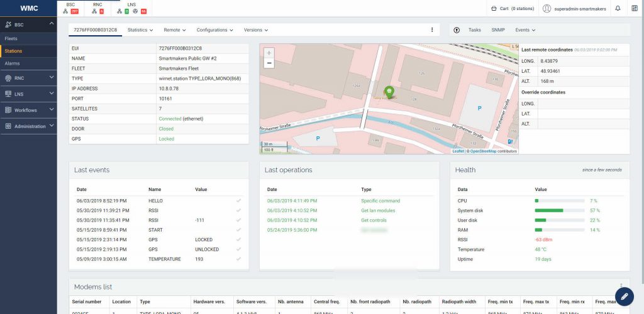Click the override LAT. coordinate field
644x314 pixels.
point(583,114)
